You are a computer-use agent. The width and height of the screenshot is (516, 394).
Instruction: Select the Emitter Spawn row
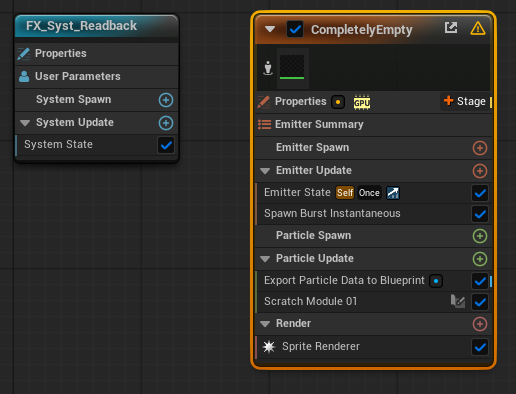tap(373, 148)
